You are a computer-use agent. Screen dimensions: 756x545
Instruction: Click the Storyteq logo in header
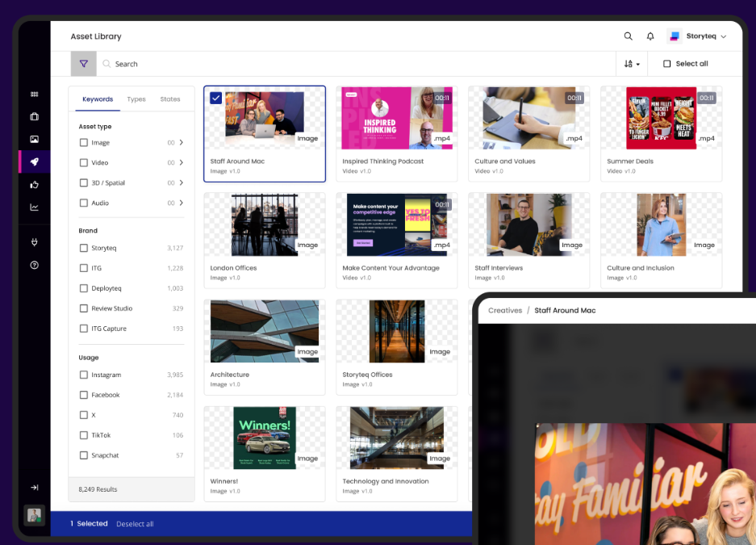coord(675,36)
